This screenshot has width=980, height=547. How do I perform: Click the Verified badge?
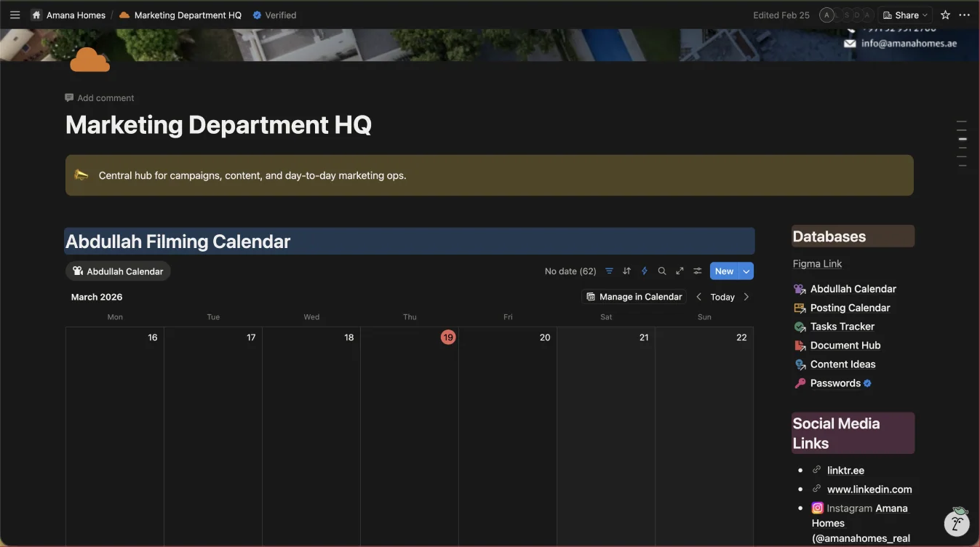[274, 15]
